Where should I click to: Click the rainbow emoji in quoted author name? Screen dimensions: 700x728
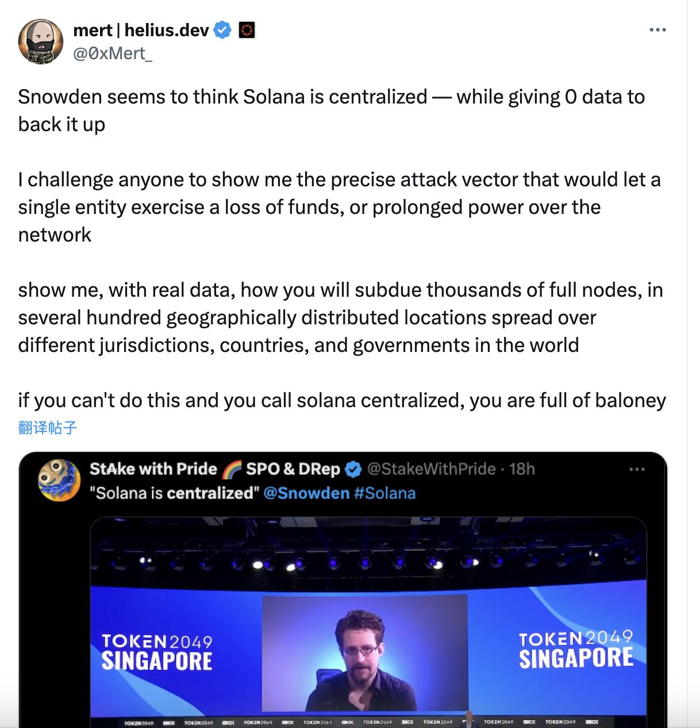pos(232,470)
